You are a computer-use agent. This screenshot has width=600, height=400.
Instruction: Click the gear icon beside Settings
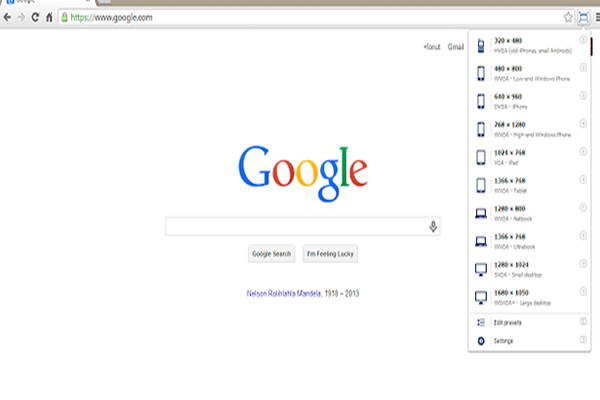point(481,341)
